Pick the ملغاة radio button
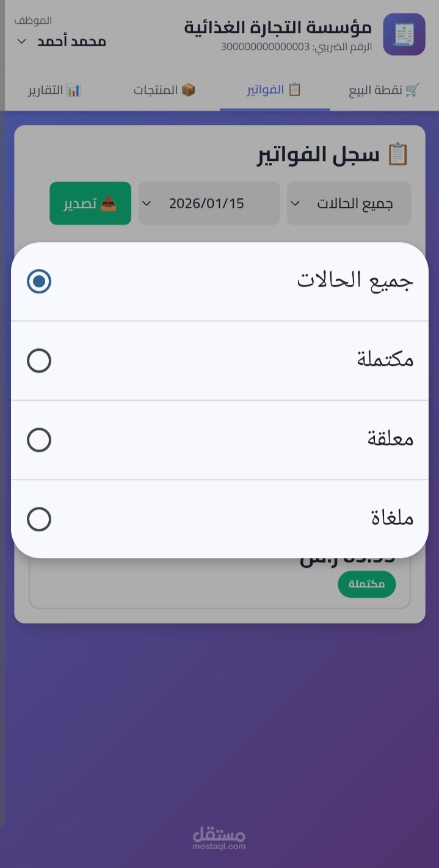 click(39, 519)
